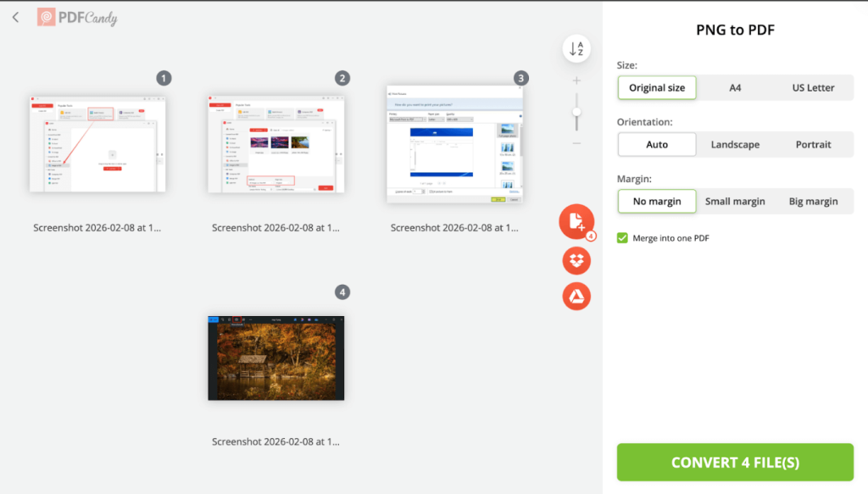Screen dimensions: 868x494
Task: Click the PDF Candy logo
Action: click(x=76, y=16)
